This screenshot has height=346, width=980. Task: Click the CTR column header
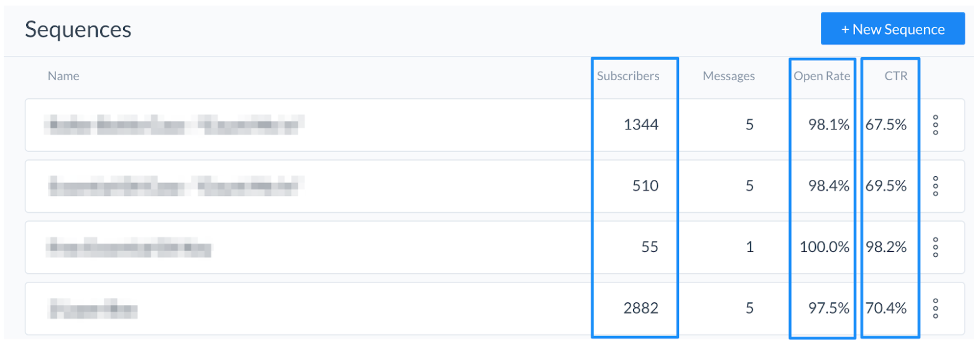(896, 76)
